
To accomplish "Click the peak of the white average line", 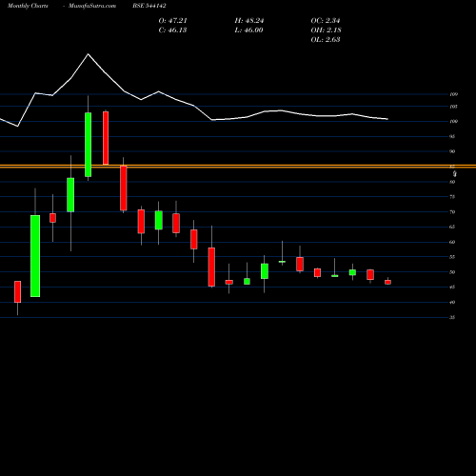I will pos(88,54).
